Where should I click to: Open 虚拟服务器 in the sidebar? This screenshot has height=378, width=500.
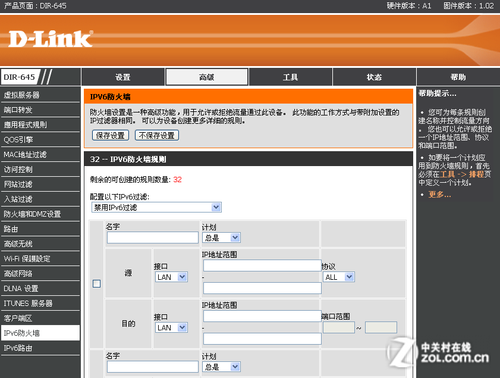pyautogui.click(x=40, y=95)
